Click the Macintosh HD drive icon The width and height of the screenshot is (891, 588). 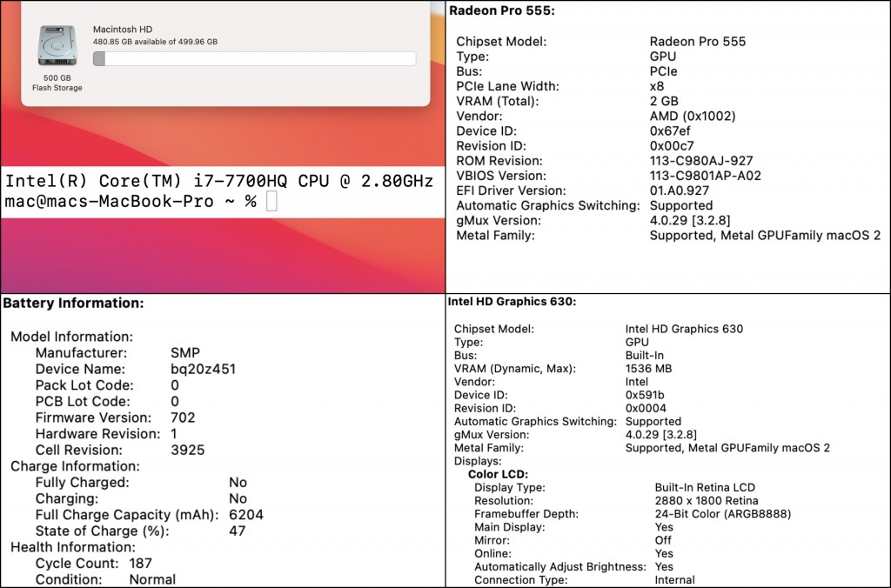(57, 45)
